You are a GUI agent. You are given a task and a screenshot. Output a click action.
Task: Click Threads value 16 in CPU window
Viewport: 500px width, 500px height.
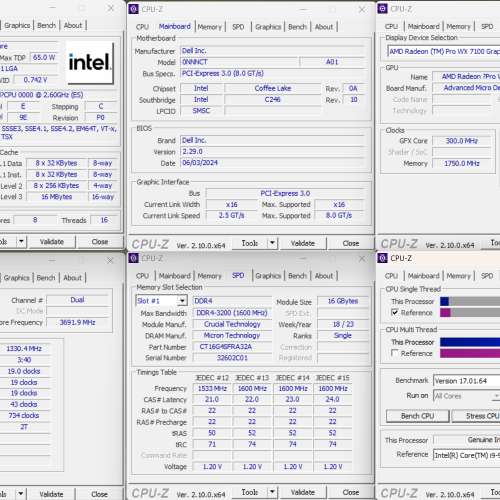pos(104,220)
